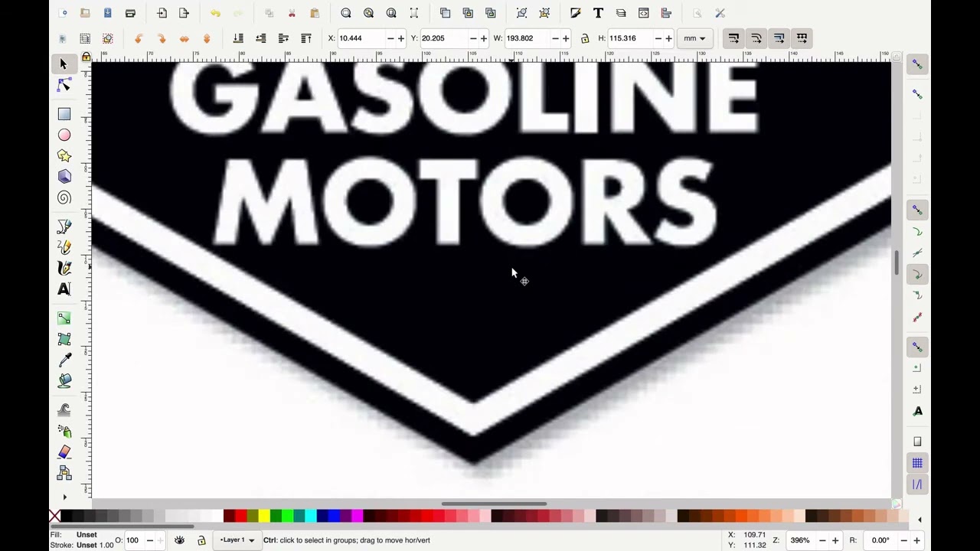Select the Selector arrow tool
Image resolution: width=980 pixels, height=551 pixels.
[x=64, y=64]
